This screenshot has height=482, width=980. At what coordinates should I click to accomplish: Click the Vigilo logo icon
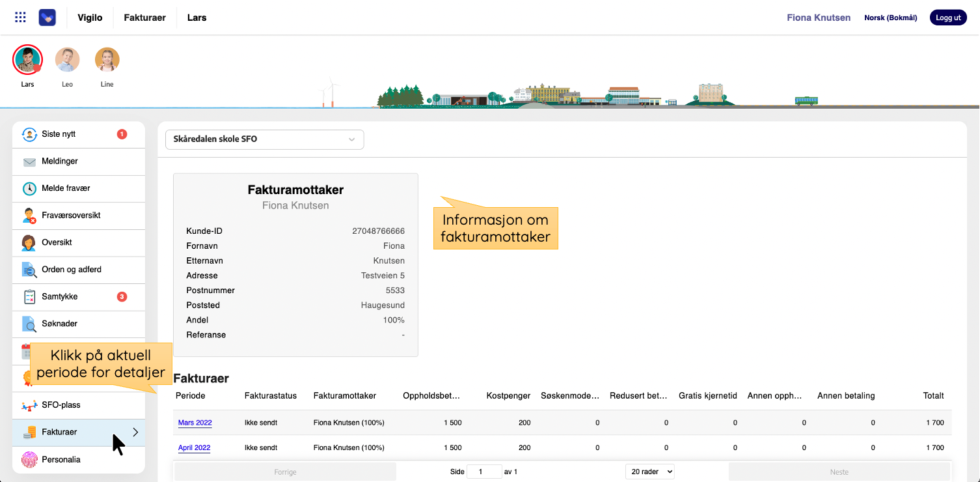pyautogui.click(x=48, y=18)
